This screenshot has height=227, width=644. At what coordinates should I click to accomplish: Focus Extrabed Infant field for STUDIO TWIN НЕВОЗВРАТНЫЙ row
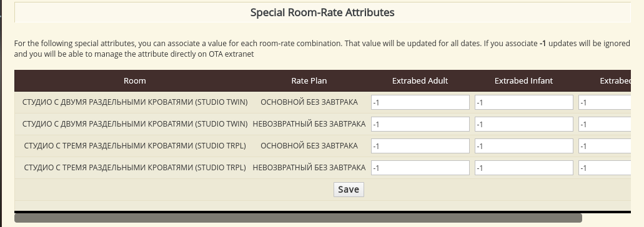click(524, 124)
